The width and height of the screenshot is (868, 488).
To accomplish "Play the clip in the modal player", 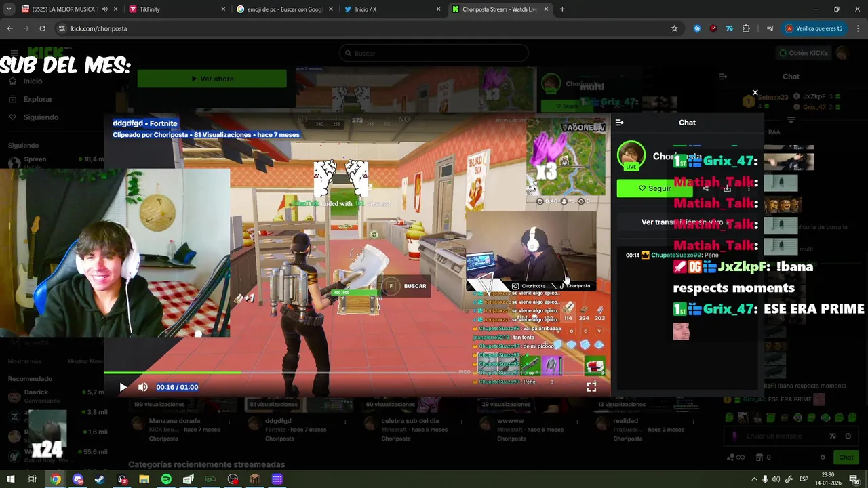I will (123, 387).
